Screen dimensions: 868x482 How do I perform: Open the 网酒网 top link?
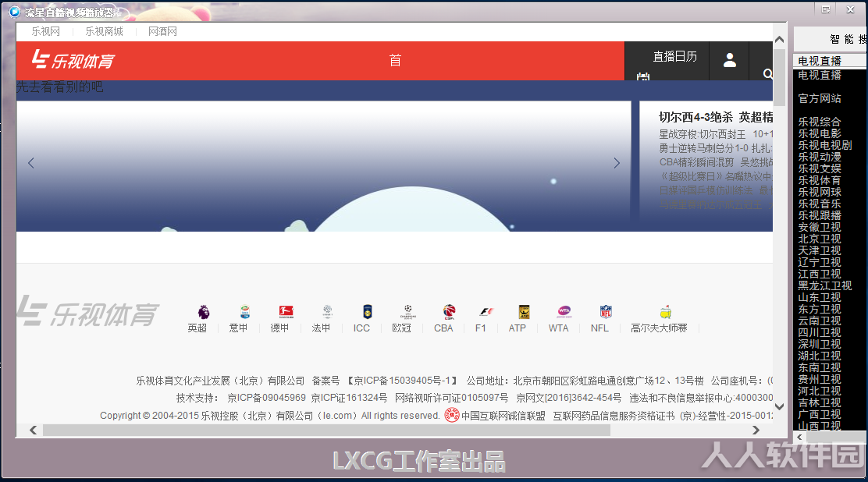(162, 31)
